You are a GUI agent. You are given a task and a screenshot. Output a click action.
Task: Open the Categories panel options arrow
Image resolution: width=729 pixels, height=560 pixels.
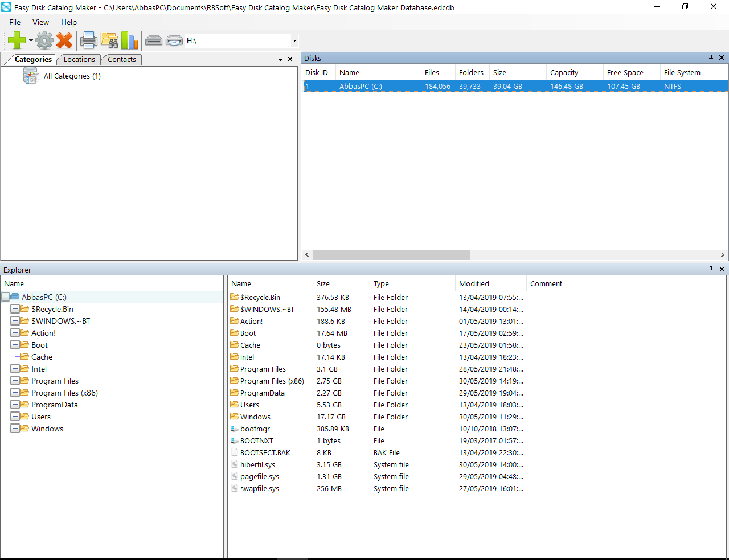pyautogui.click(x=281, y=59)
